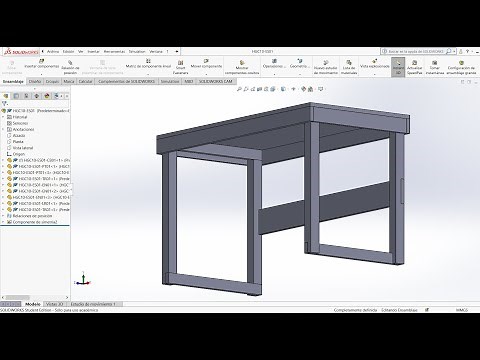Open the Edición menu
Image resolution: width=480 pixels, height=360 pixels.
69,52
